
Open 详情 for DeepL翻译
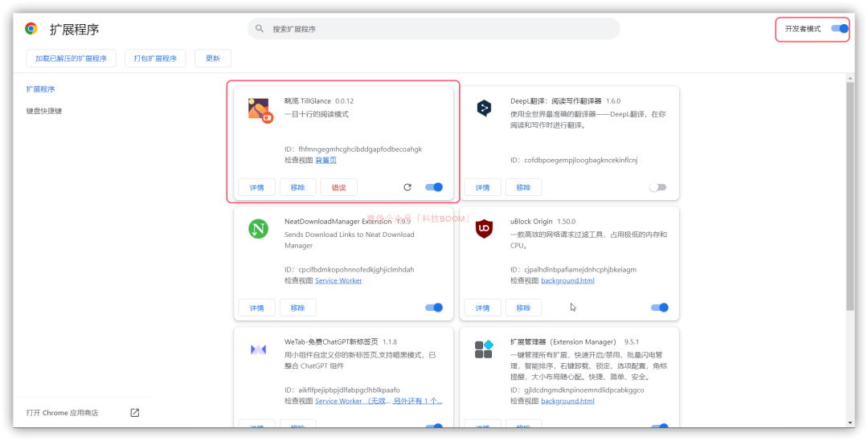click(483, 187)
